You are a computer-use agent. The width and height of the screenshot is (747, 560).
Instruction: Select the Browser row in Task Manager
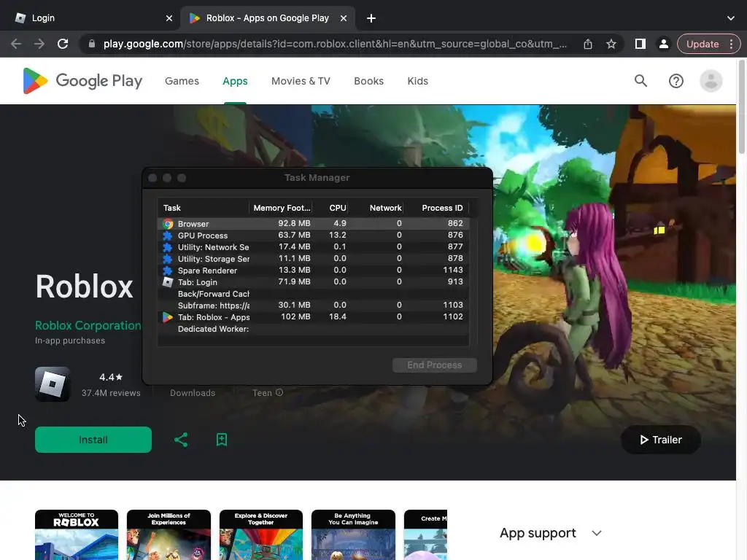point(313,223)
